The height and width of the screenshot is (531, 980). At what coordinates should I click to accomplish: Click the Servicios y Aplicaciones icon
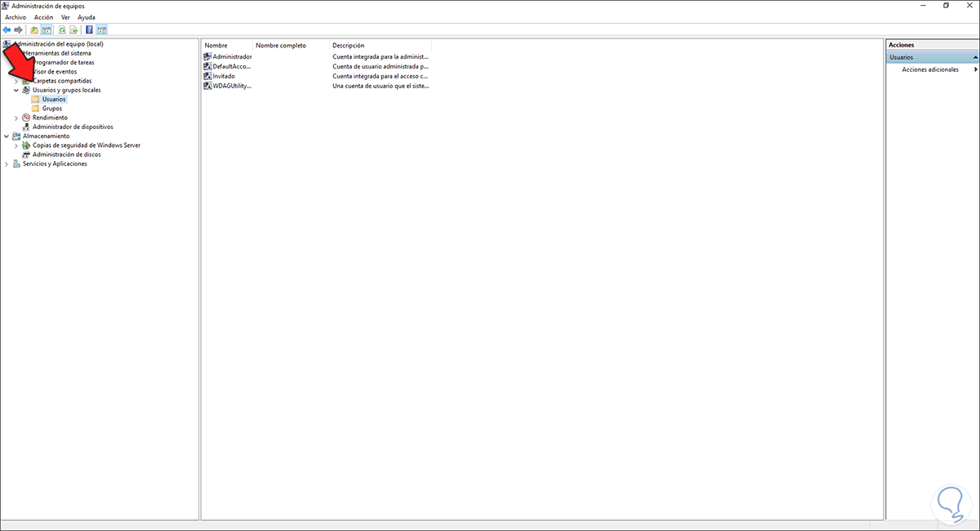16,164
